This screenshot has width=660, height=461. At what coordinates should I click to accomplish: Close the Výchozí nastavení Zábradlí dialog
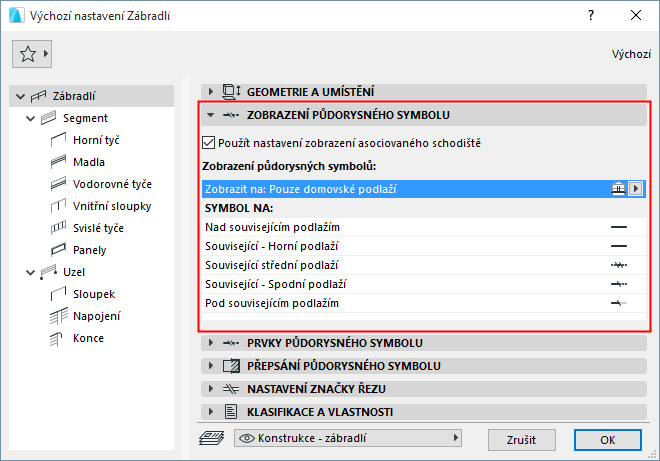(636, 16)
